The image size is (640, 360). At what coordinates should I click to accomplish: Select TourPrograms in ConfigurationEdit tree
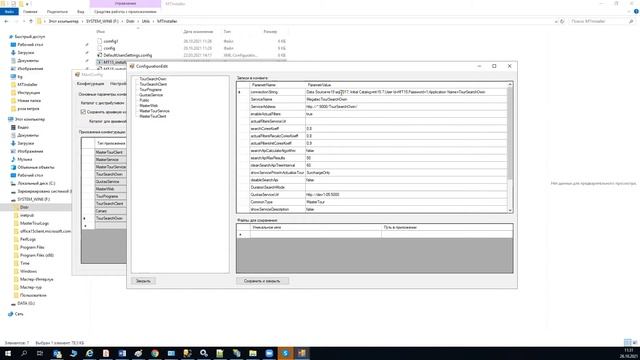151,89
